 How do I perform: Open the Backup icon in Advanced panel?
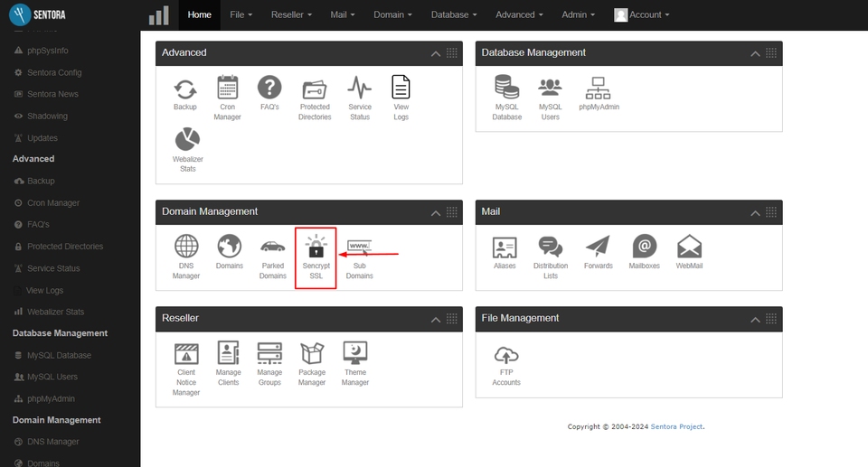pos(184,89)
